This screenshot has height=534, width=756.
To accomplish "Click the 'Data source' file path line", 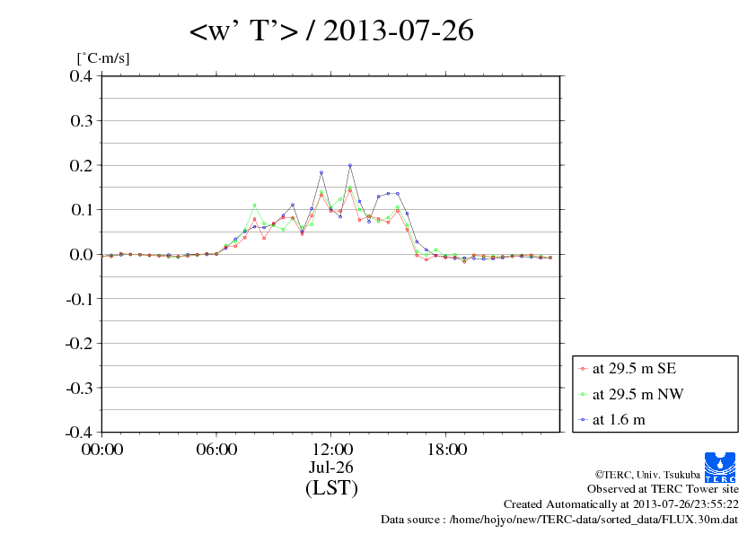I will pyautogui.click(x=559, y=520).
